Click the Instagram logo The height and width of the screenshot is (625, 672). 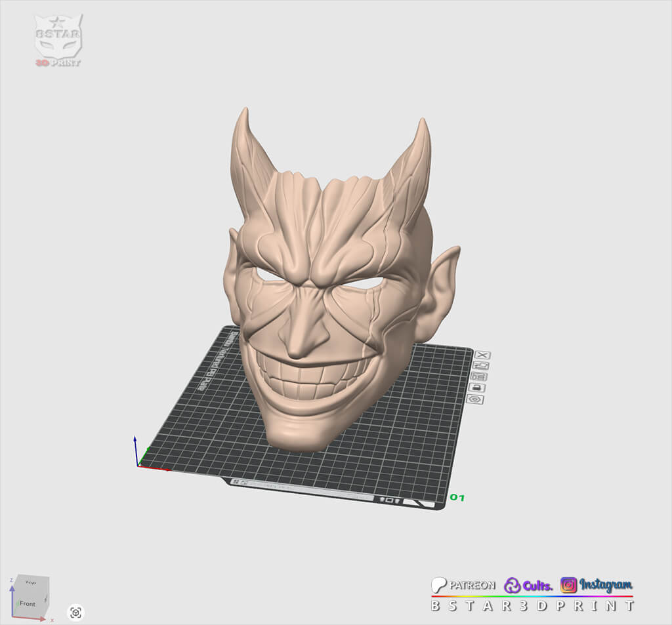point(597,585)
